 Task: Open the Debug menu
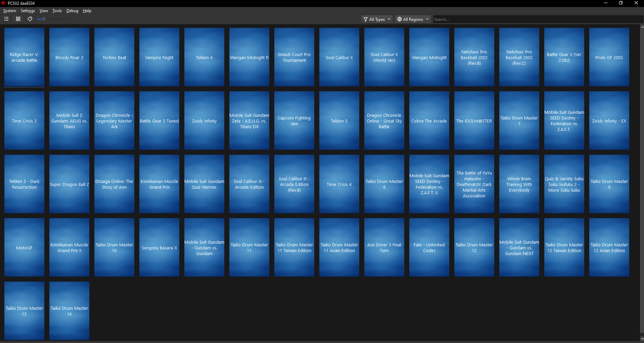pos(72,11)
